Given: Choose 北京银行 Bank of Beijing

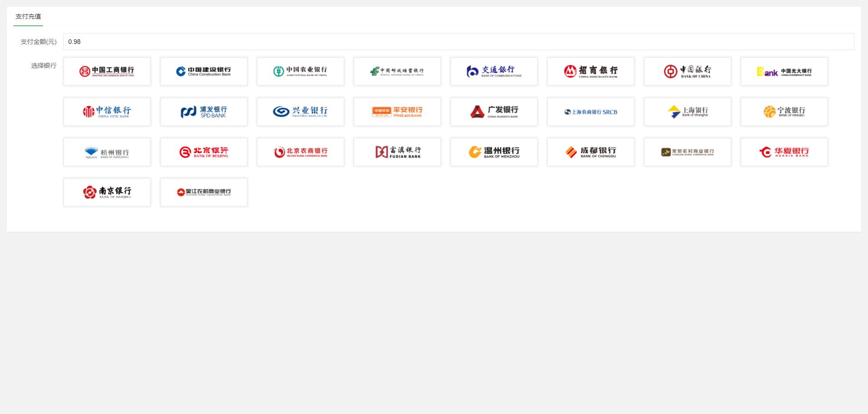Looking at the screenshot, I should click(x=204, y=152).
